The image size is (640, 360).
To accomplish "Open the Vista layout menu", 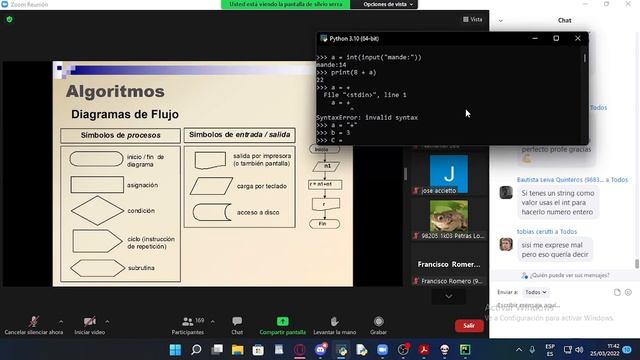I will click(472, 19).
